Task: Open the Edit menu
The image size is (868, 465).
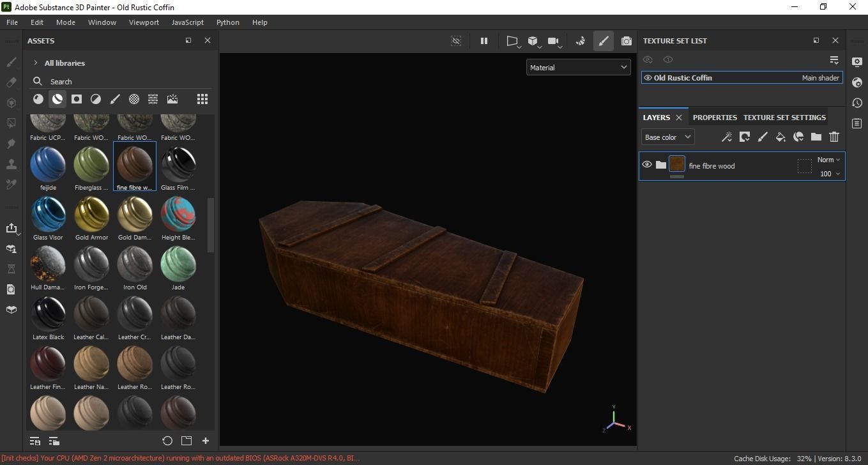Action: pos(37,22)
